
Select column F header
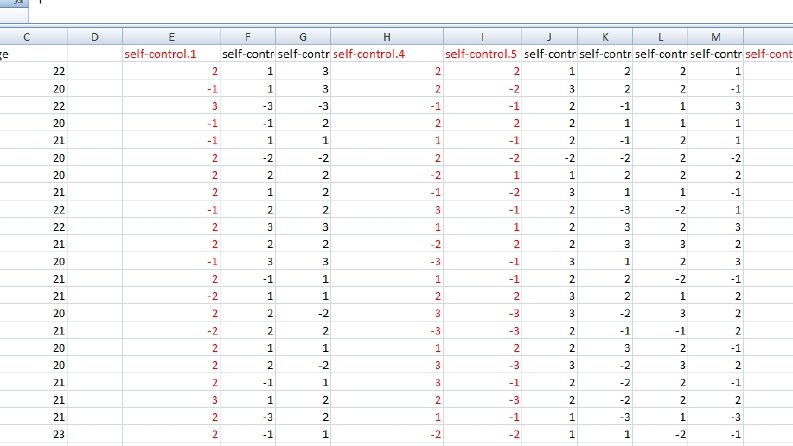point(248,37)
